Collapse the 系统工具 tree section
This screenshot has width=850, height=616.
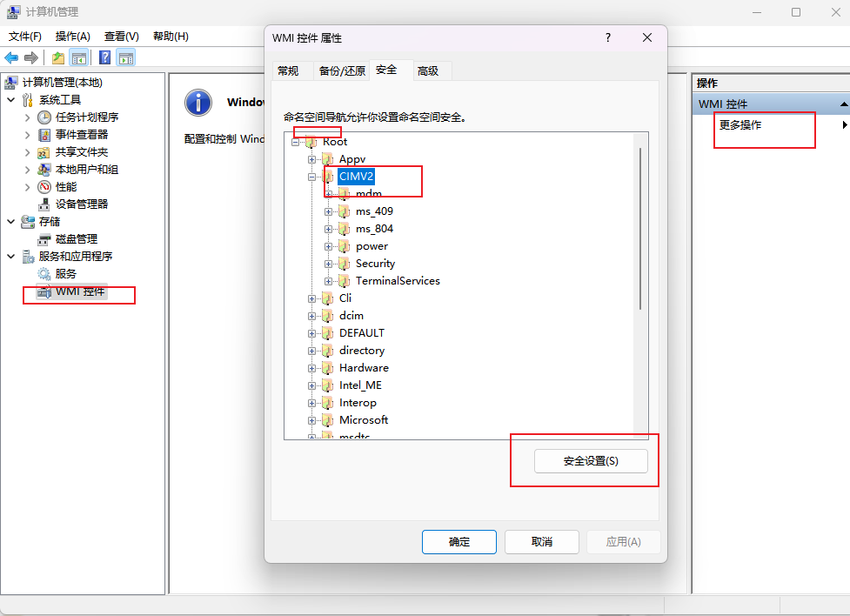point(10,100)
